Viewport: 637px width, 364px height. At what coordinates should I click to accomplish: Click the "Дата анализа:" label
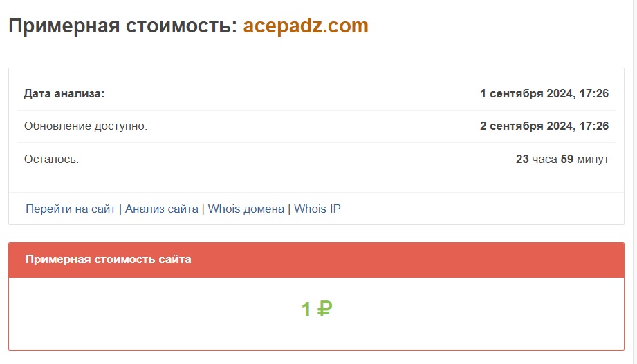(x=64, y=93)
